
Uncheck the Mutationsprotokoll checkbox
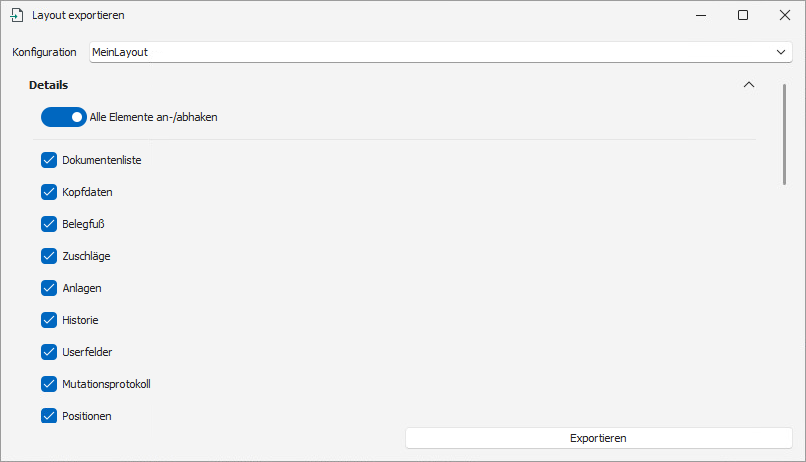[x=49, y=384]
